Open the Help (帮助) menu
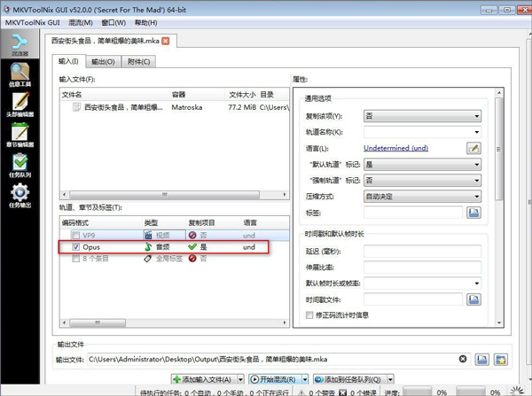The height and width of the screenshot is (396, 532). tap(146, 23)
